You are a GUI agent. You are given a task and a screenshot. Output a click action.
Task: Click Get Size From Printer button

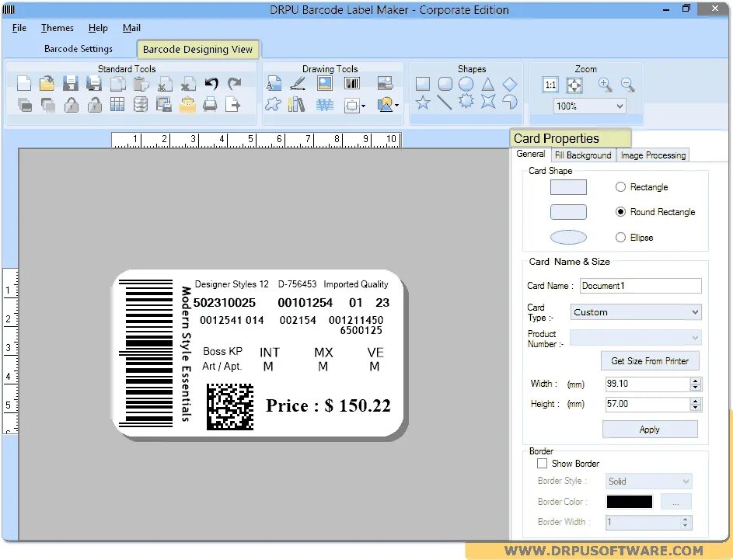[x=650, y=360]
